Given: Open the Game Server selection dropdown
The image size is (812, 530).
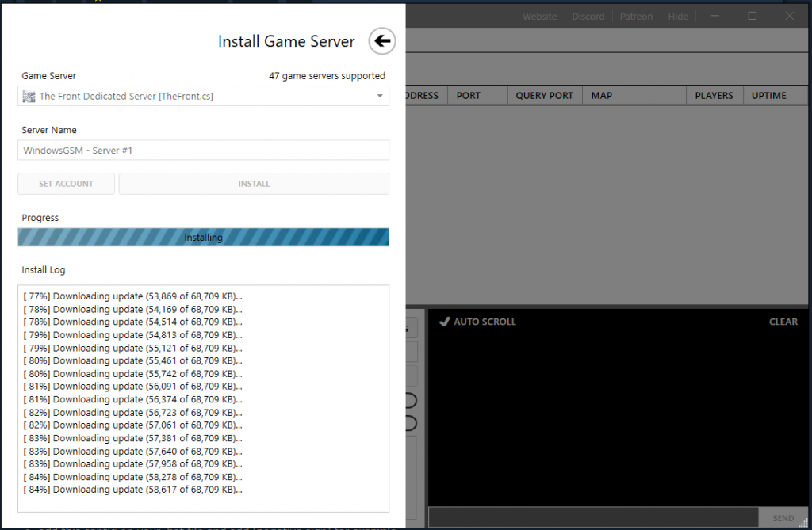Looking at the screenshot, I should point(203,95).
